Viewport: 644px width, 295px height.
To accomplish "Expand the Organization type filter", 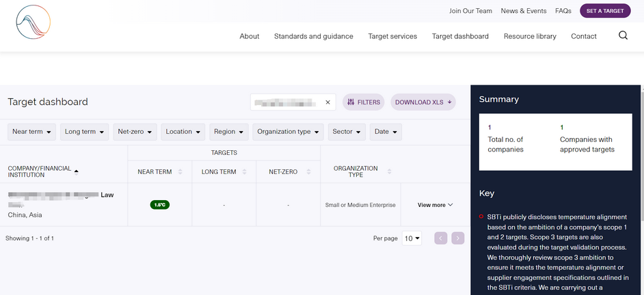I will click(289, 132).
